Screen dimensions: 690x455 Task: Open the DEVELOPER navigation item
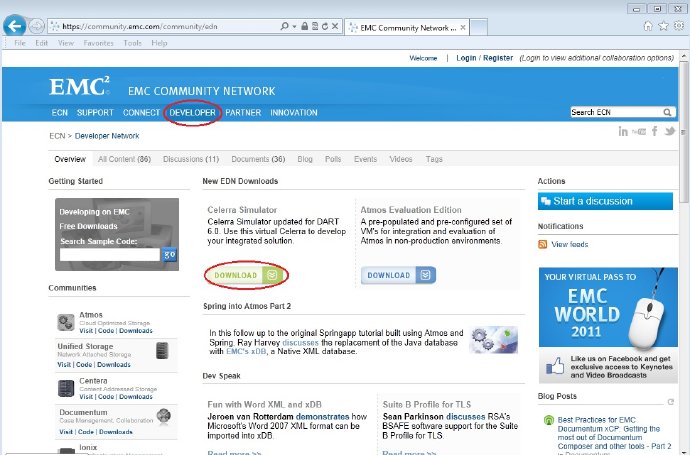[192, 113]
